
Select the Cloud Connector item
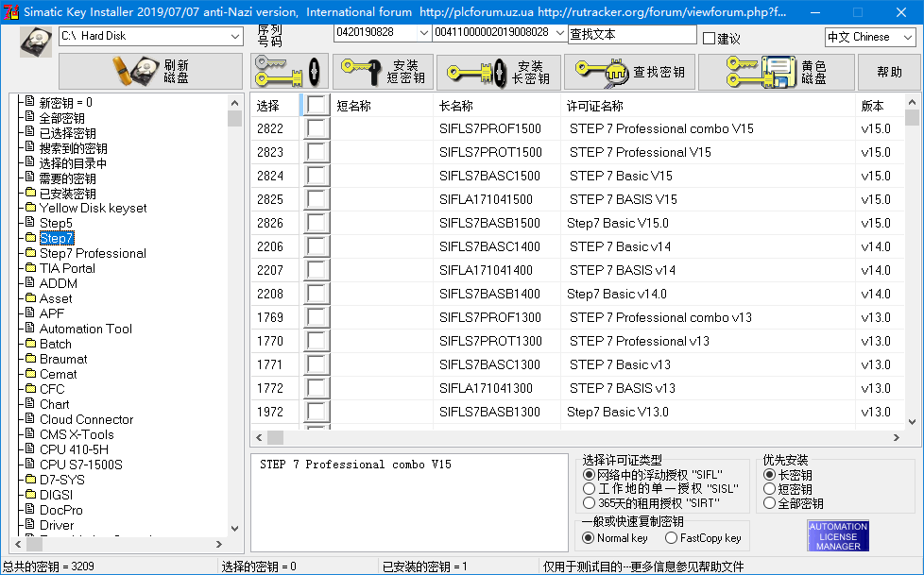(x=86, y=419)
